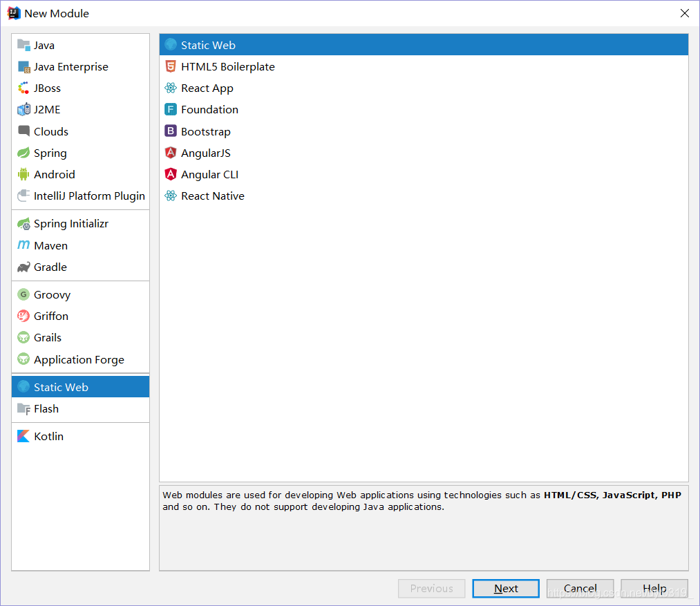Pick the 'Kotlin' label
700x606 pixels.
tap(48, 436)
